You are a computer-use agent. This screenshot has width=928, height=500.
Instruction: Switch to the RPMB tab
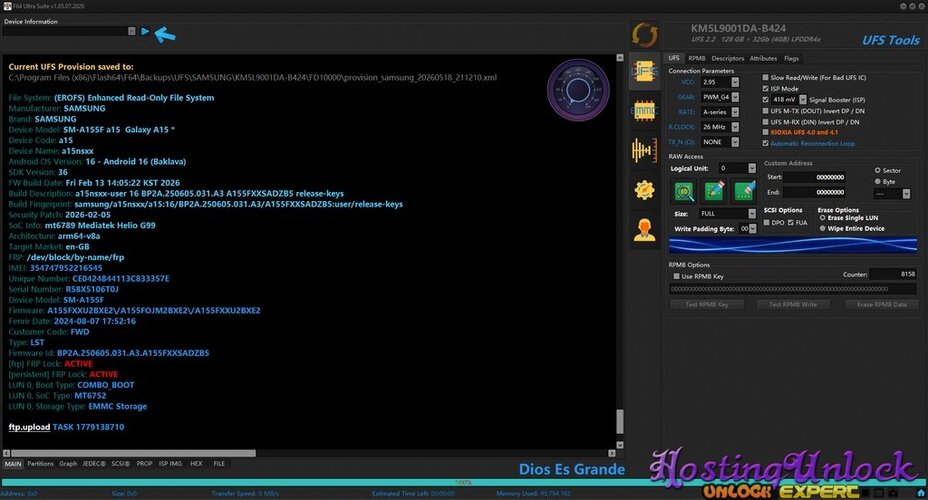point(697,59)
